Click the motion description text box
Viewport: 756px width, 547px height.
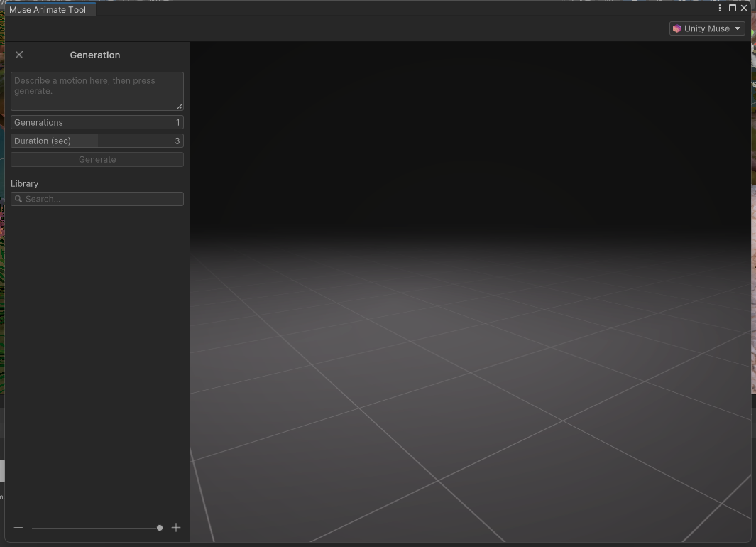pos(97,90)
